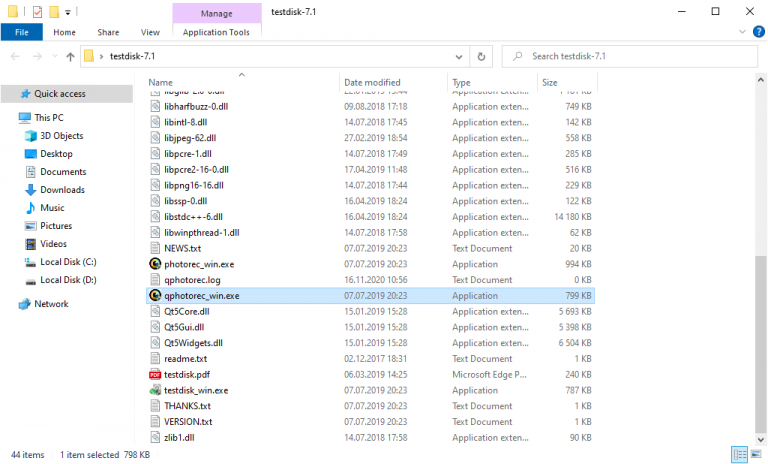
Task: Click the photorec_win.exe application icon
Action: point(155,264)
